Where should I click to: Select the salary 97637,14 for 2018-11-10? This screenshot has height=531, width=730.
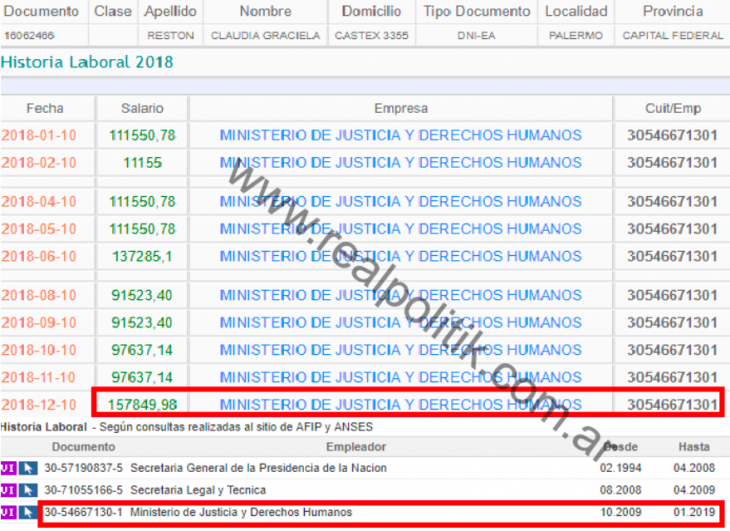tap(142, 377)
